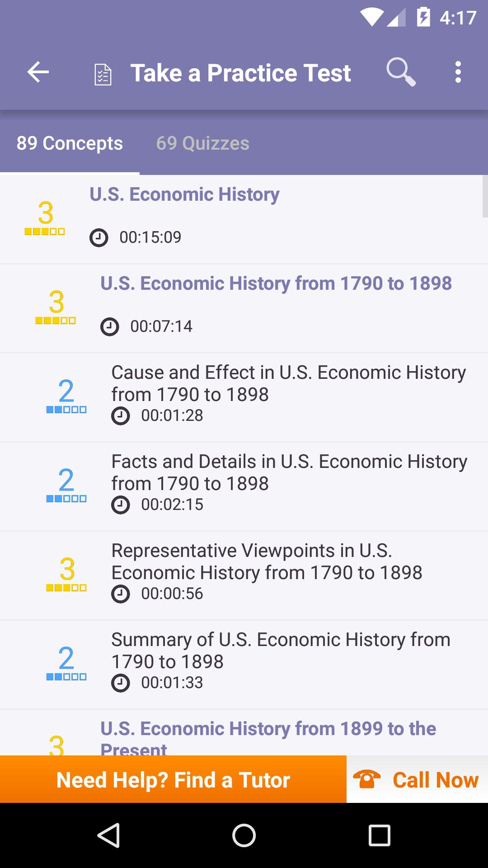Switch to the 69 Quizzes tab
This screenshot has height=868, width=488.
[203, 143]
